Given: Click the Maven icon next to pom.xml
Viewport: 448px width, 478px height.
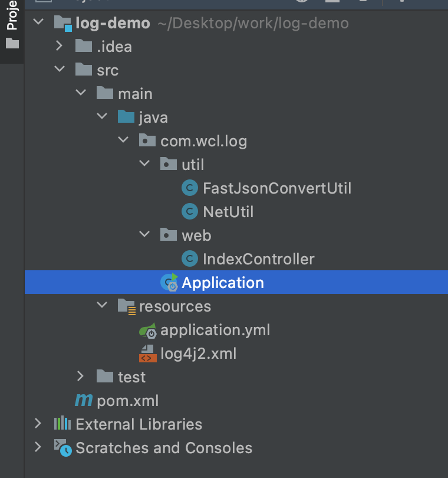Looking at the screenshot, I should coord(84,400).
